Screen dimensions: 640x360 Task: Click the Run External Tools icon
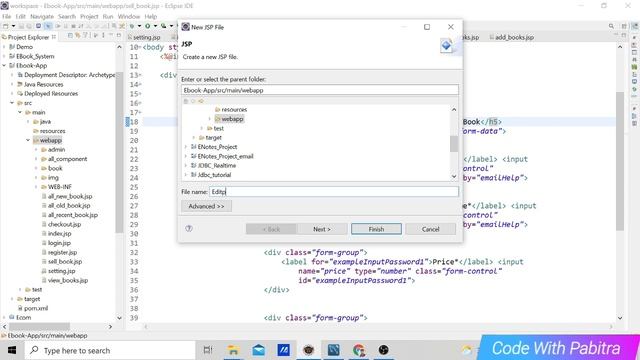(x=164, y=26)
